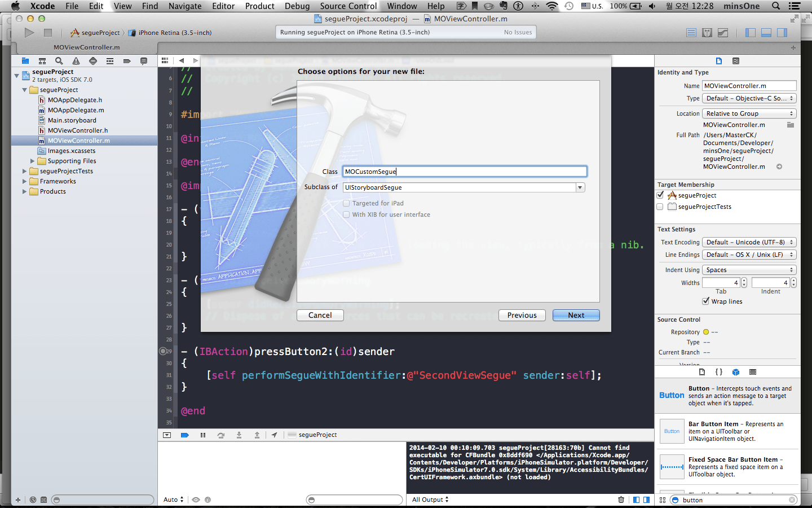Show the File inspector icon
This screenshot has height=508, width=812.
click(x=719, y=61)
